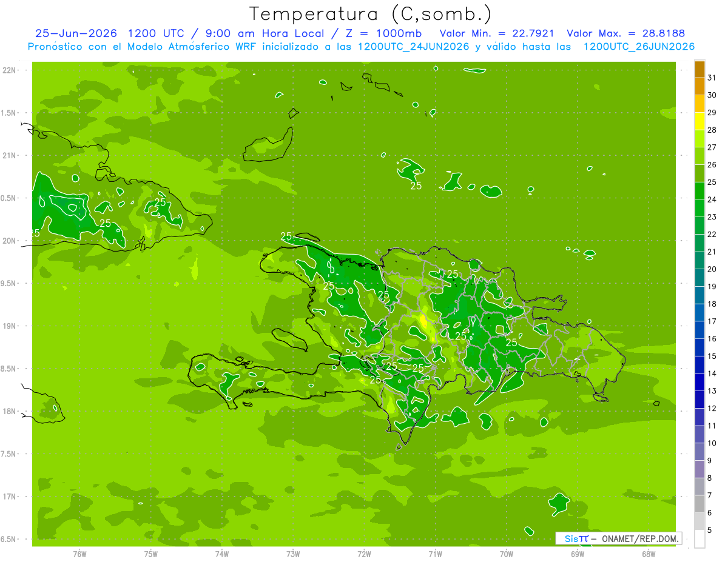Click the '21N' latitude label
The width and height of the screenshot is (728, 562).
pyautogui.click(x=9, y=155)
